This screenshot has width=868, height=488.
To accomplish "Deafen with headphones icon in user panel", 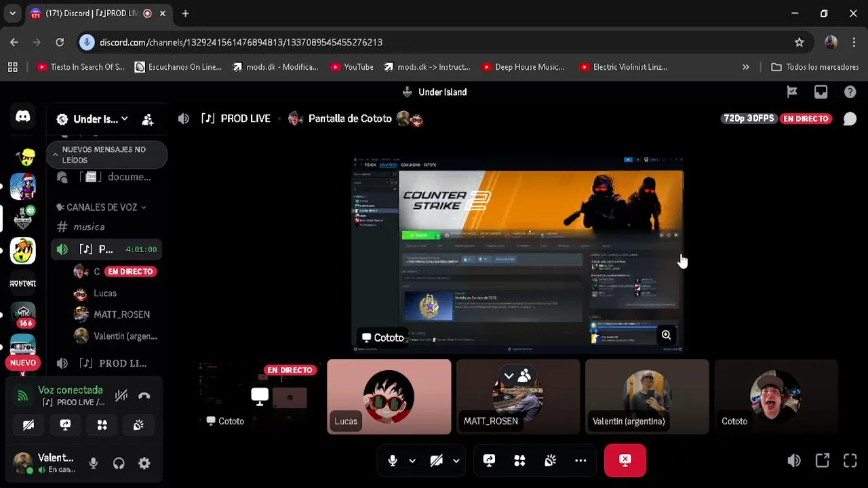I will pos(119,464).
